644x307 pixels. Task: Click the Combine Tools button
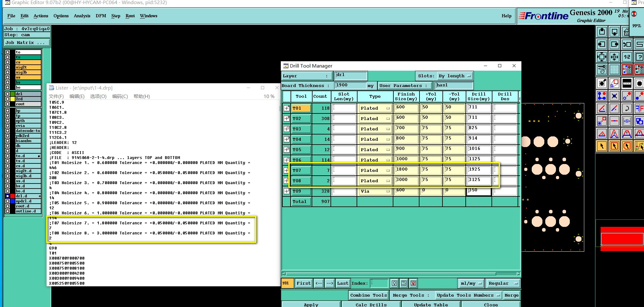[x=369, y=295]
